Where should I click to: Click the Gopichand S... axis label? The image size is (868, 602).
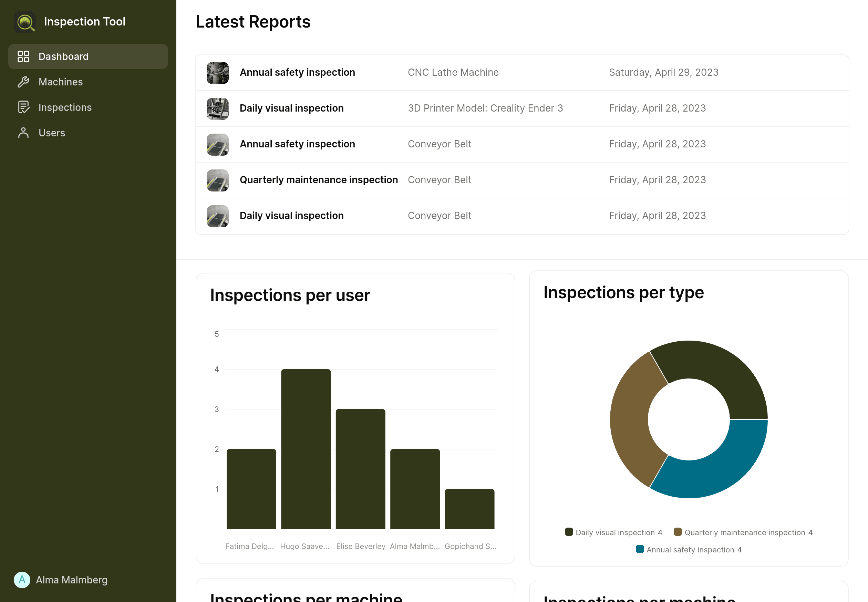click(471, 546)
